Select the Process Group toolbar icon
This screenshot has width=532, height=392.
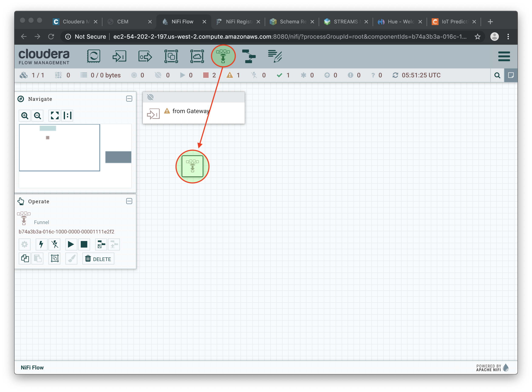pyautogui.click(x=171, y=56)
